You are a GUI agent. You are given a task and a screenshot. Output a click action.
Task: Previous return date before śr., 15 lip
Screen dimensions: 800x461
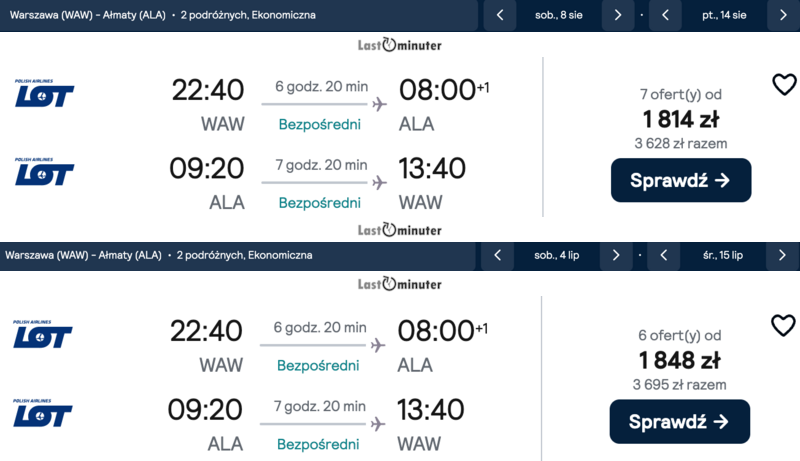point(663,255)
